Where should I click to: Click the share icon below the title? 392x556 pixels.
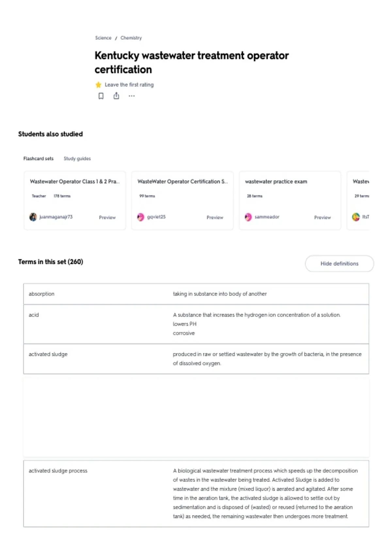pyautogui.click(x=116, y=96)
